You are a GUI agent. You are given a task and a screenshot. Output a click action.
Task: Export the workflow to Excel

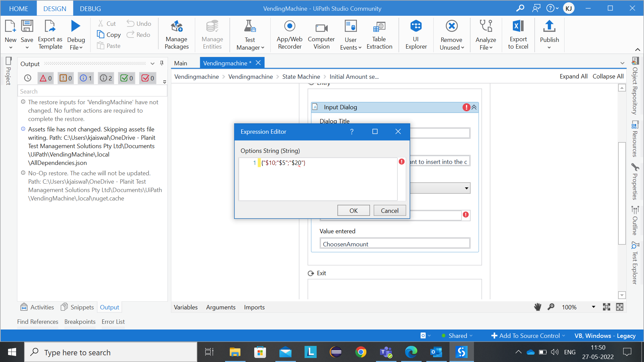[x=518, y=35]
